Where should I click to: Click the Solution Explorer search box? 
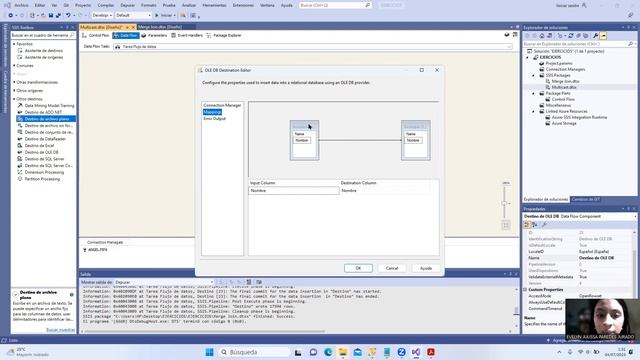click(x=579, y=44)
